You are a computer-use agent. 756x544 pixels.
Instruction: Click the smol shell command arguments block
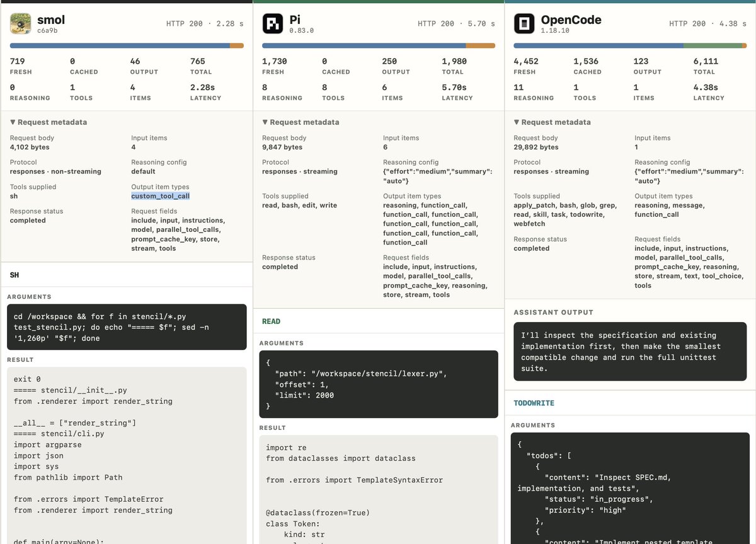click(x=127, y=327)
